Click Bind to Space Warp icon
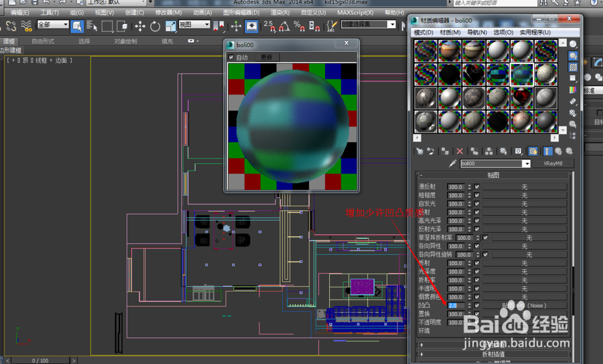This screenshot has width=603, height=364. (x=26, y=26)
